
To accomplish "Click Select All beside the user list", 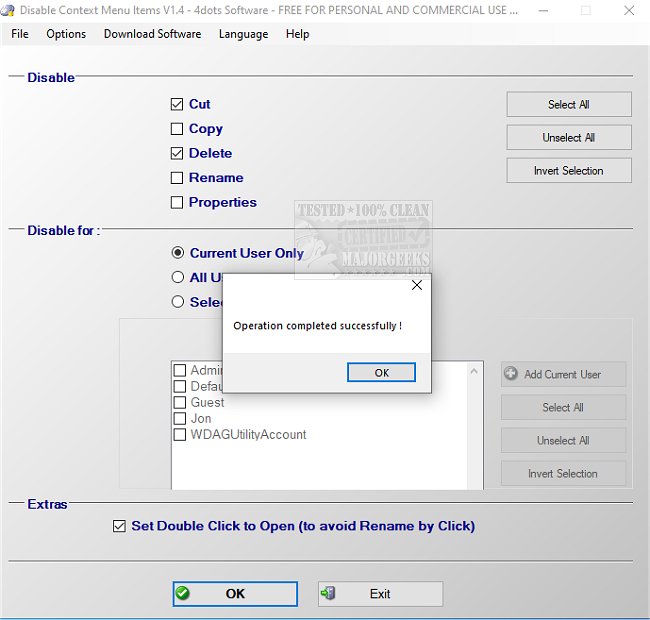I will (563, 407).
